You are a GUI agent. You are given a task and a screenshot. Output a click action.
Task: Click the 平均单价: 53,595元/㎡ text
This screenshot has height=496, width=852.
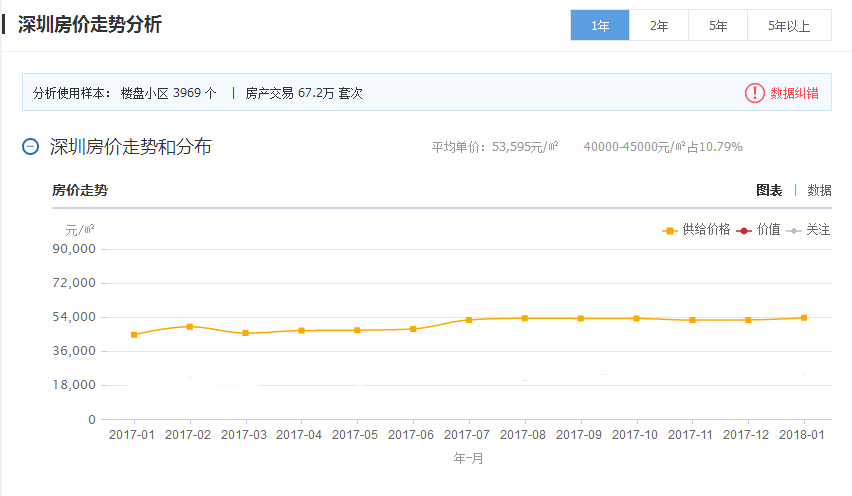[495, 147]
